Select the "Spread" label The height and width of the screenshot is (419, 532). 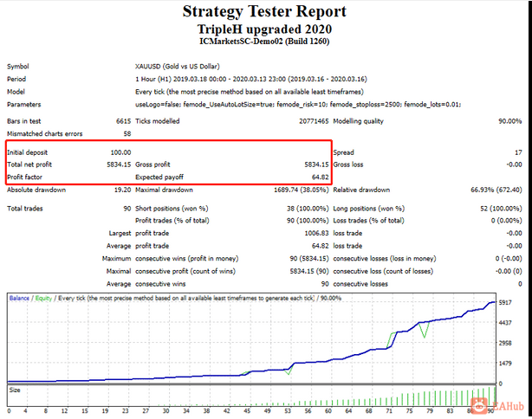click(343, 152)
